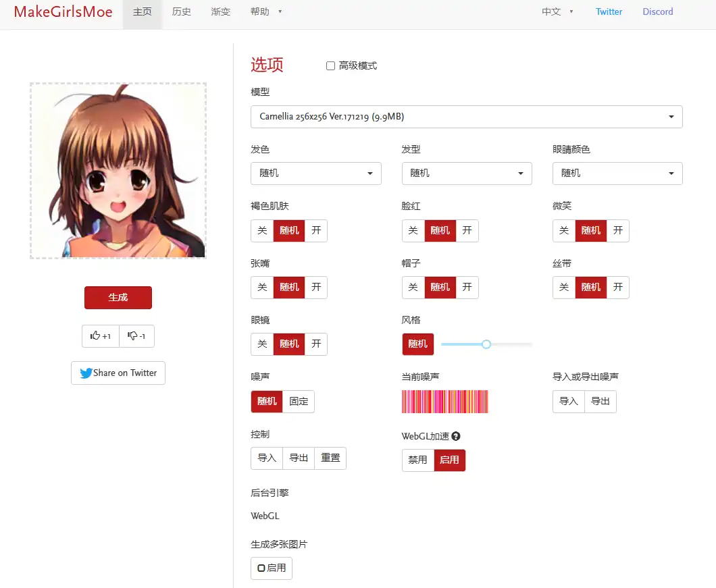This screenshot has height=588, width=716.
Task: Open the 中文 language menu
Action: pos(557,12)
